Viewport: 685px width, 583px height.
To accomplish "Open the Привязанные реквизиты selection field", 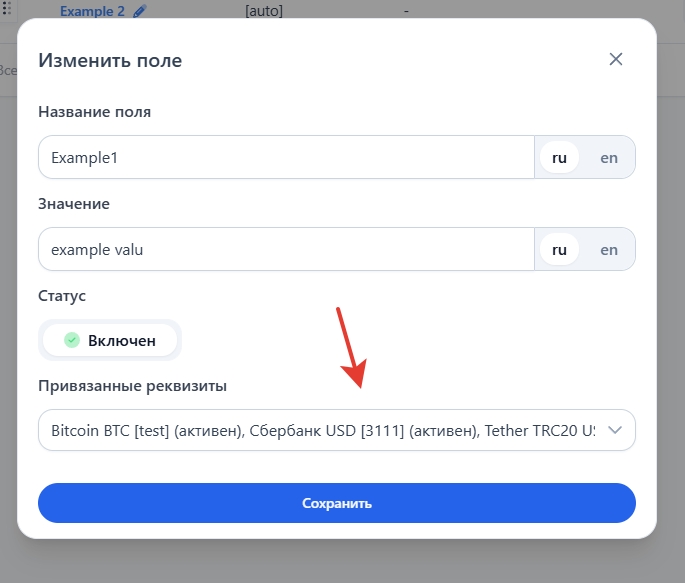I will click(322, 430).
